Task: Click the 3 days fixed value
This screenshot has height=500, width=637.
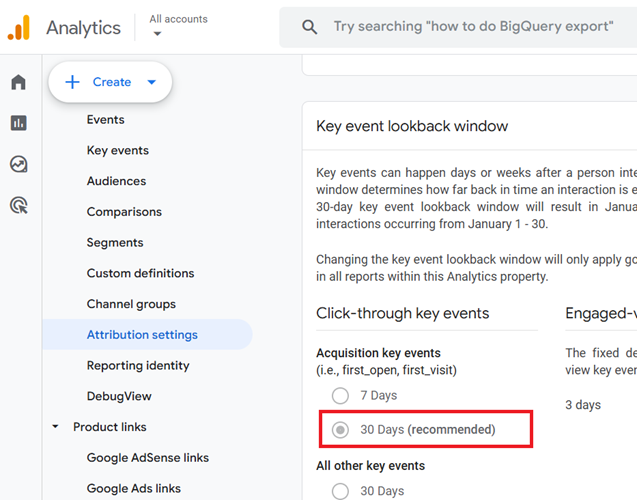Action: click(x=583, y=405)
